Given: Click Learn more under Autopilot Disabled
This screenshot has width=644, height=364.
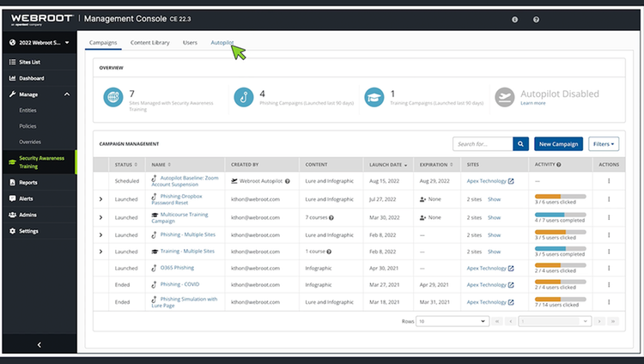Looking at the screenshot, I should (x=533, y=103).
